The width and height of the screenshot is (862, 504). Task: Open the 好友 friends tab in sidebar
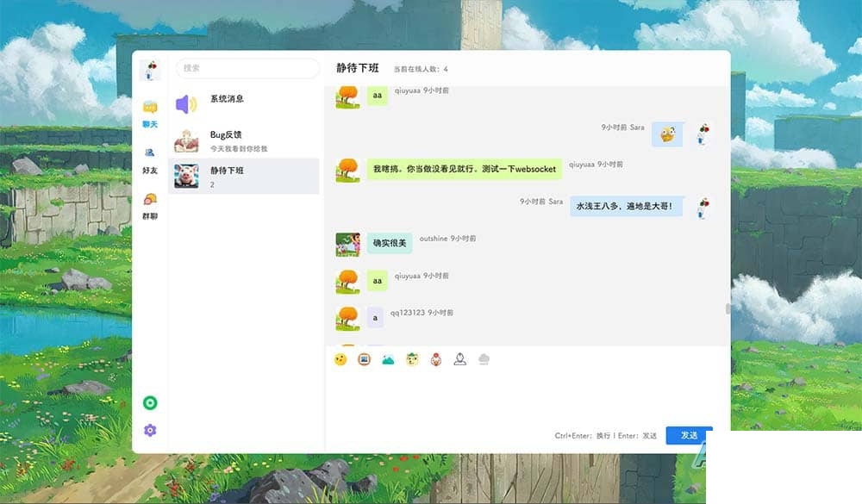pyautogui.click(x=150, y=161)
